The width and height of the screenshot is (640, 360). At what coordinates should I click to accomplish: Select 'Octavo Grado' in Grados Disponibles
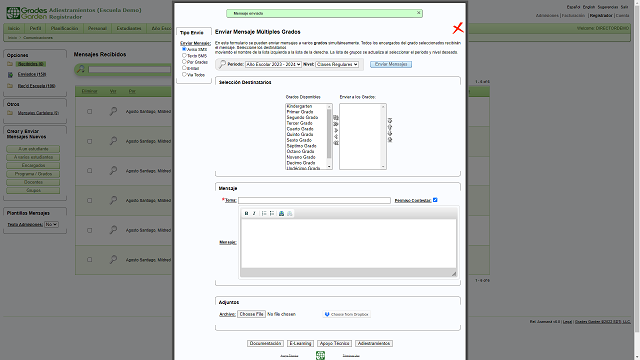click(x=300, y=151)
